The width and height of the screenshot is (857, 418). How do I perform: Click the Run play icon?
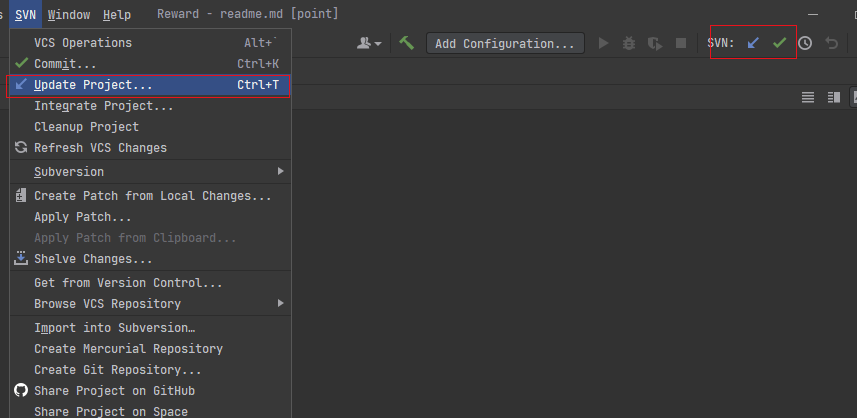coord(603,43)
